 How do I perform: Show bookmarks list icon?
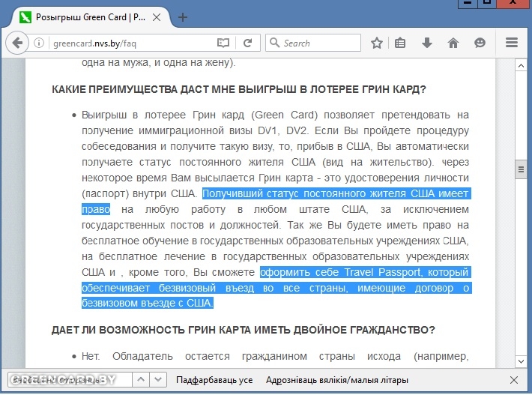tap(400, 43)
